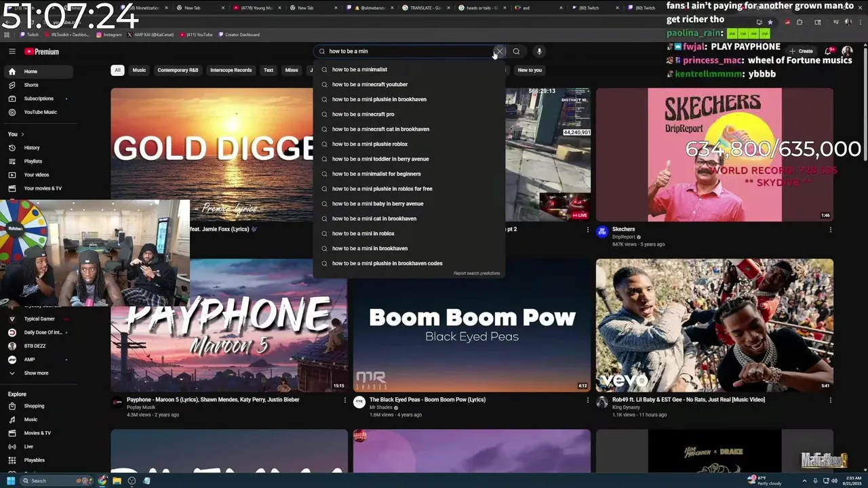Image resolution: width=868 pixels, height=488 pixels.
Task: Go to Home in sidebar
Action: point(38,71)
